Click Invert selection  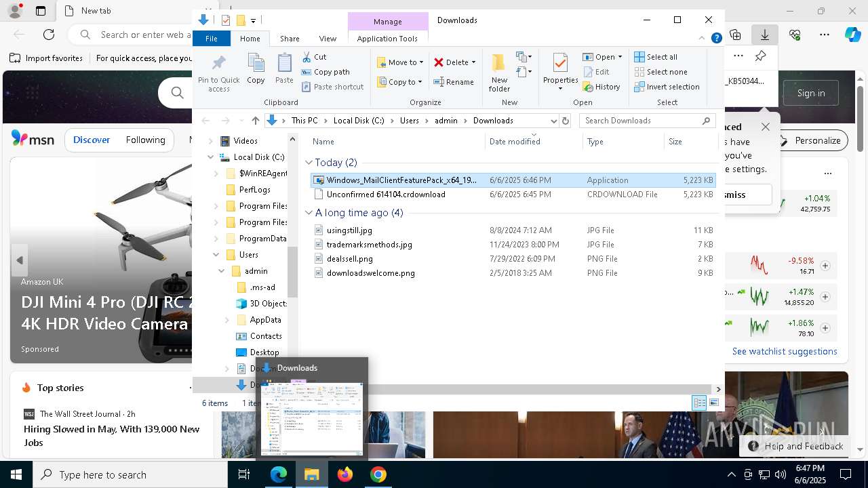(x=667, y=87)
